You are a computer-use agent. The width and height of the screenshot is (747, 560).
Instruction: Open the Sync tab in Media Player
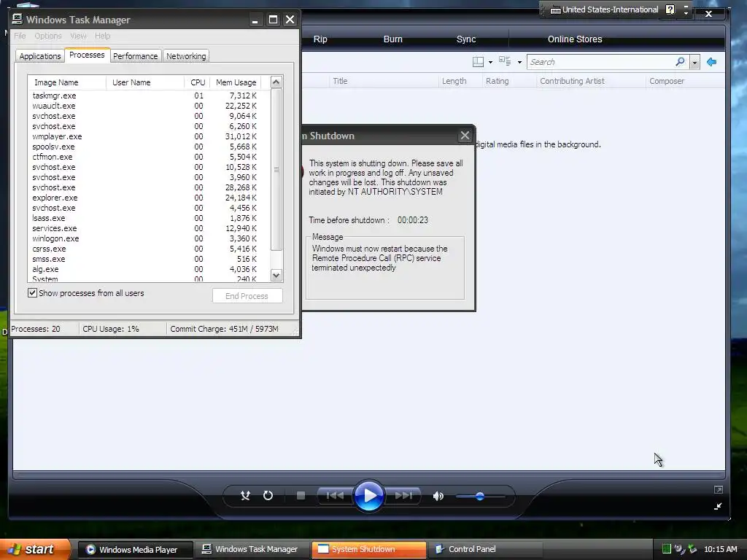pos(466,39)
